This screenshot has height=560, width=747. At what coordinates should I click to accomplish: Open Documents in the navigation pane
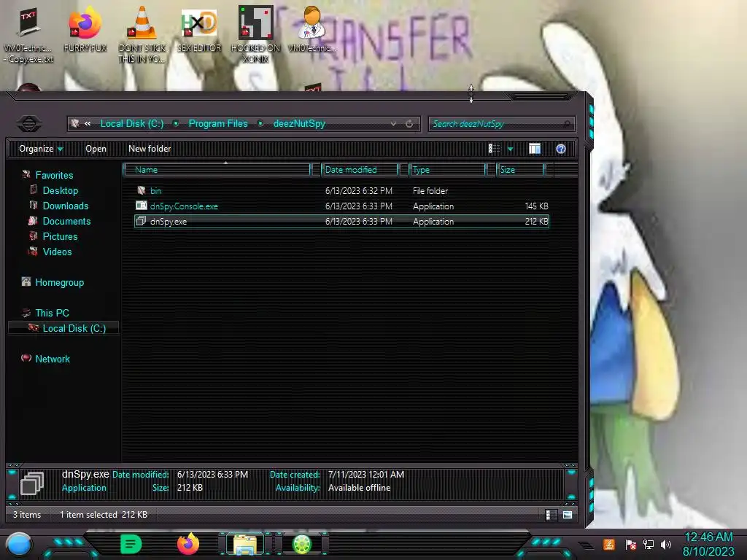coord(66,221)
